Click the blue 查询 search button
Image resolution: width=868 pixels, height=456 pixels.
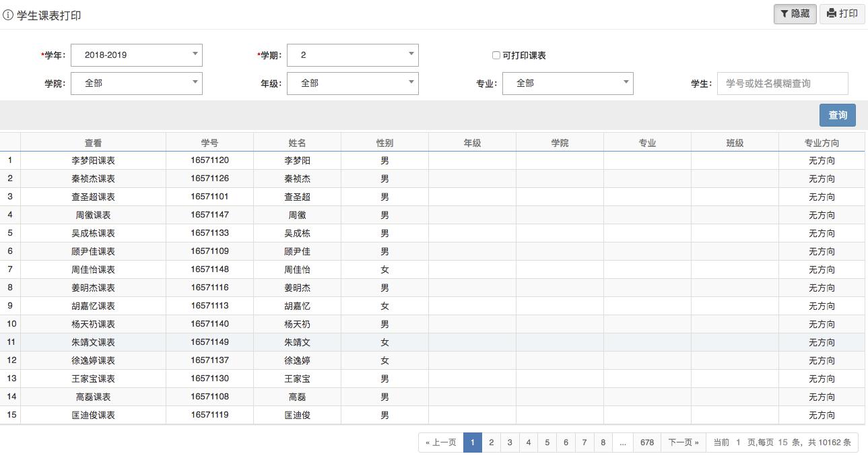(837, 115)
